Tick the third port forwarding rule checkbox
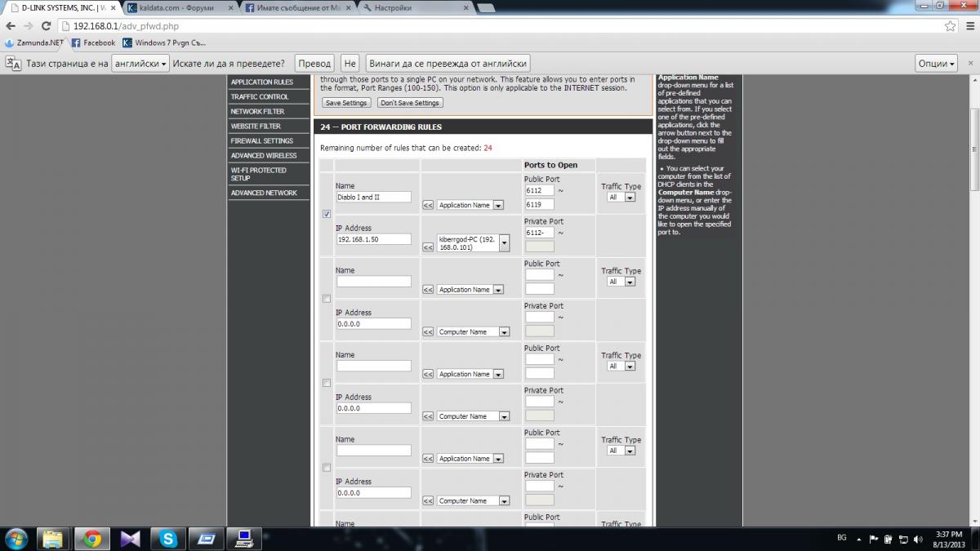The width and height of the screenshot is (980, 551). [327, 383]
